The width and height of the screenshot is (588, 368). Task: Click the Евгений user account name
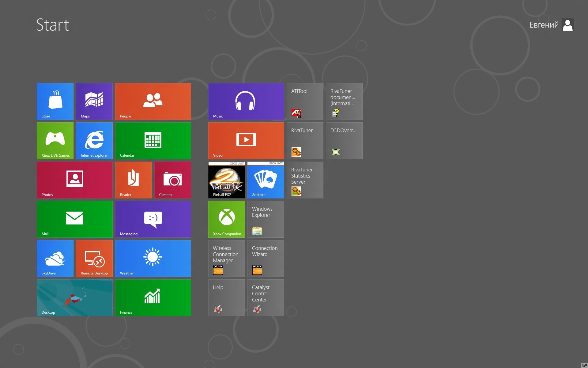(x=544, y=25)
